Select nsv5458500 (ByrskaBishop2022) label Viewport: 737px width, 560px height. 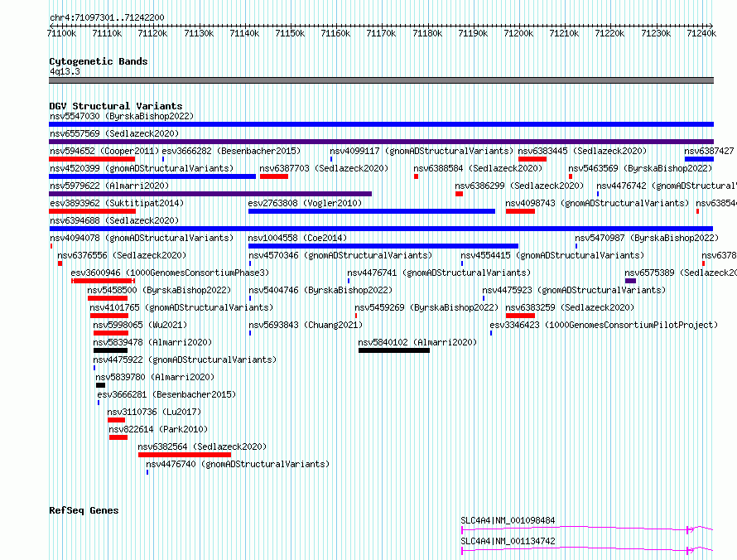tap(159, 290)
